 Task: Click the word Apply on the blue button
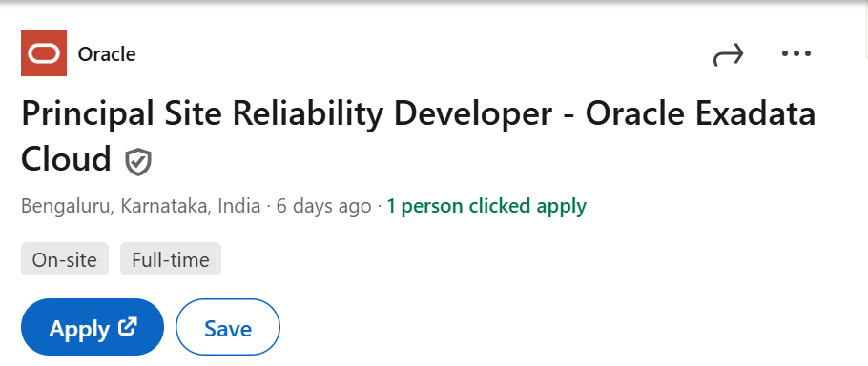point(79,329)
